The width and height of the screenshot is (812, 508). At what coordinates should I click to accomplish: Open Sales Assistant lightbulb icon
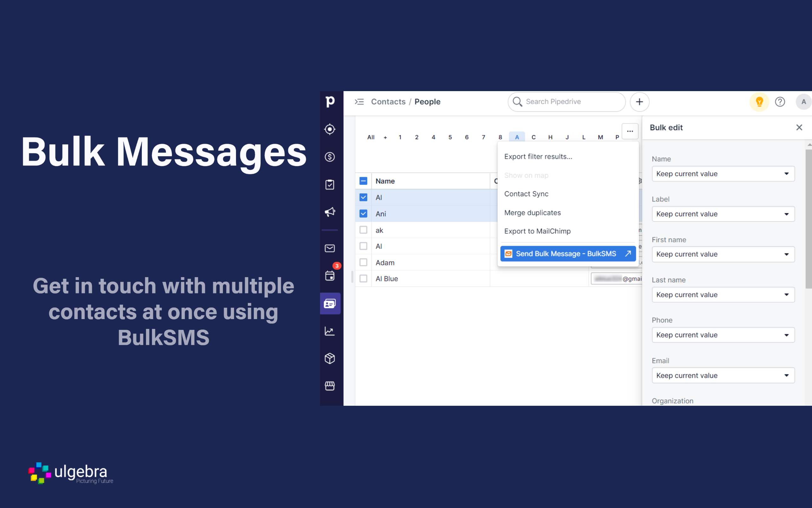pyautogui.click(x=759, y=102)
